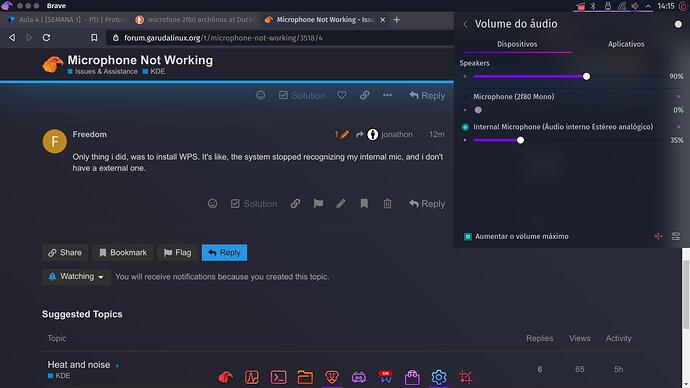The height and width of the screenshot is (388, 690).
Task: Copy the link to Freedom's post
Action: click(x=295, y=204)
